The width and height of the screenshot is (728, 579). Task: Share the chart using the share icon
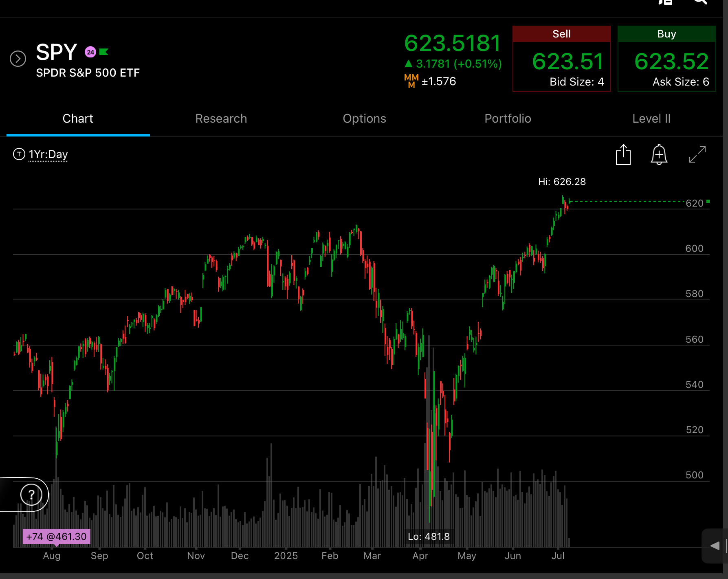623,155
